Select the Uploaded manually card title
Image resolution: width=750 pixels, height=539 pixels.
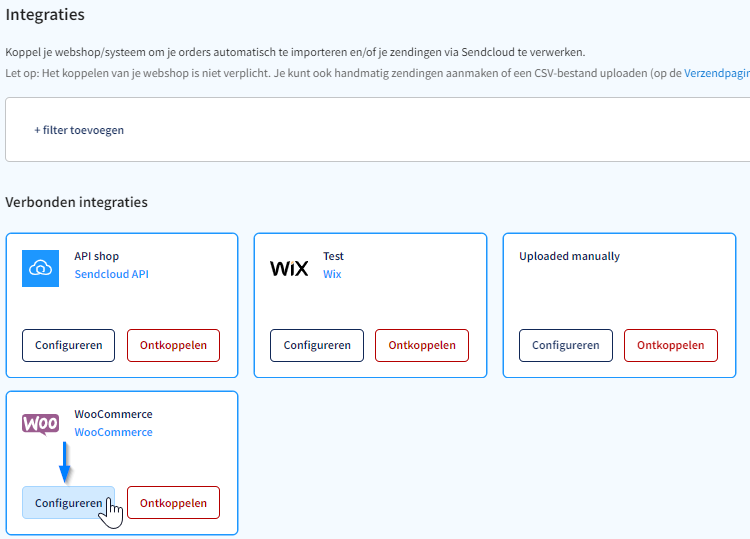click(x=569, y=256)
